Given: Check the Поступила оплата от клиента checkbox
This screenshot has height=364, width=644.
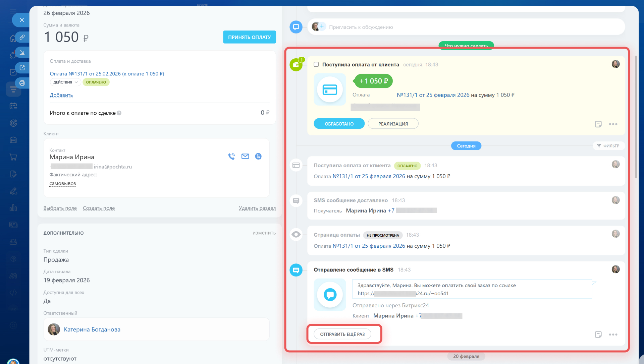Looking at the screenshot, I should point(316,64).
